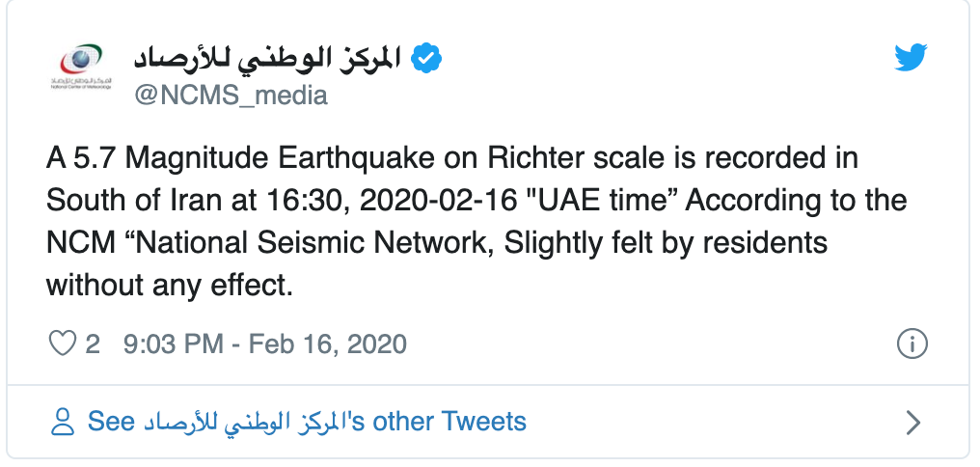This screenshot has height=467, width=980.
Task: Click the "without any effect." closing line
Action: tap(167, 286)
